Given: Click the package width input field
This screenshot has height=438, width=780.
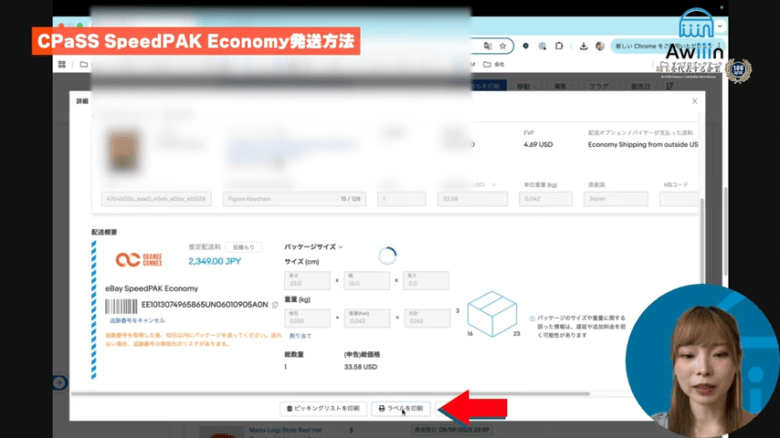Looking at the screenshot, I should click(x=369, y=281).
